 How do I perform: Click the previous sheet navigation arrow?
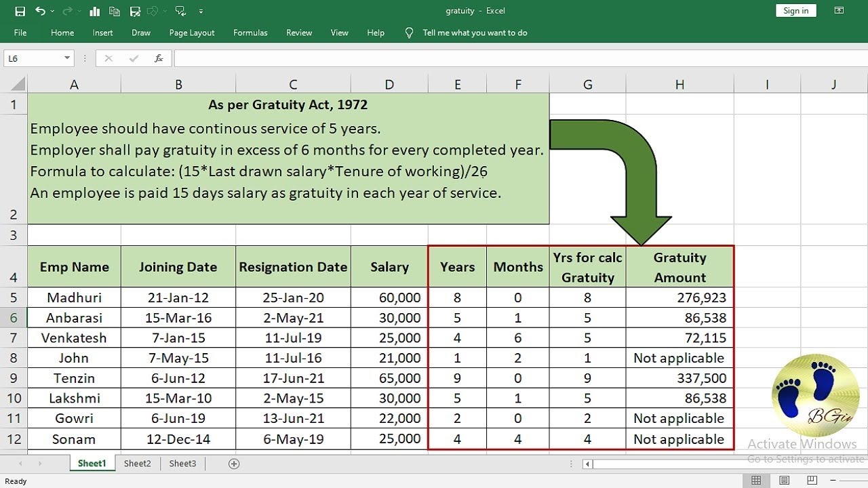pos(20,464)
